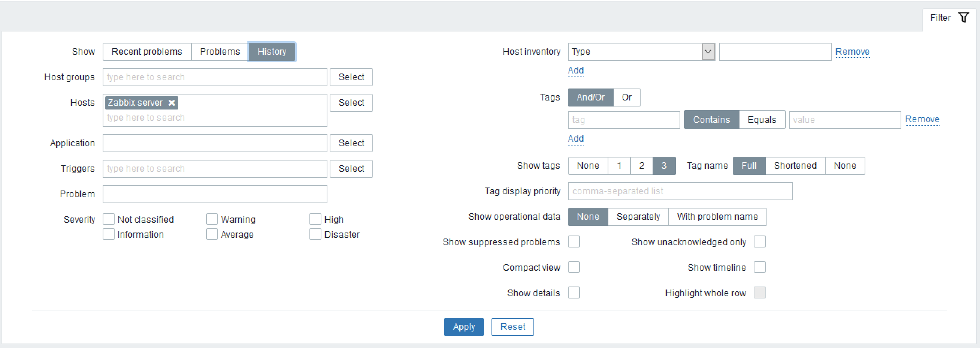Tick the Compact view checkbox
Screen dimensions: 980x348
(x=574, y=267)
